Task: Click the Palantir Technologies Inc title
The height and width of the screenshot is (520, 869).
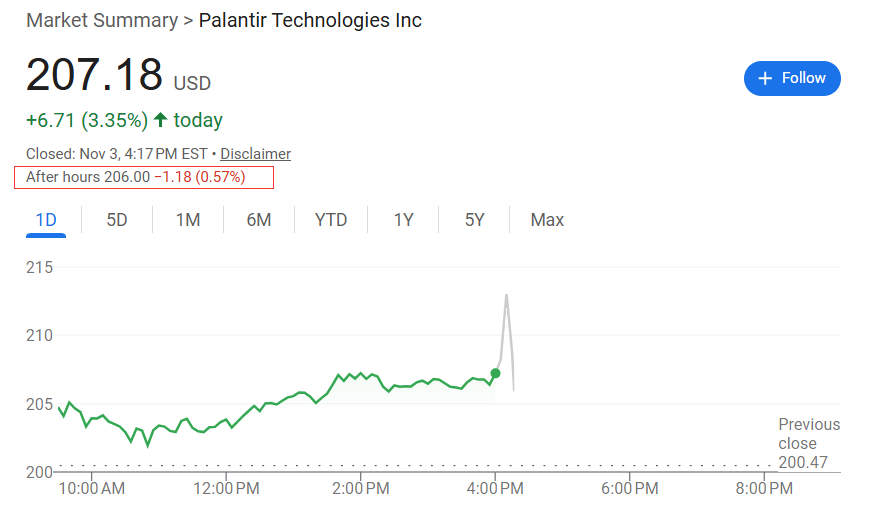Action: tap(310, 20)
